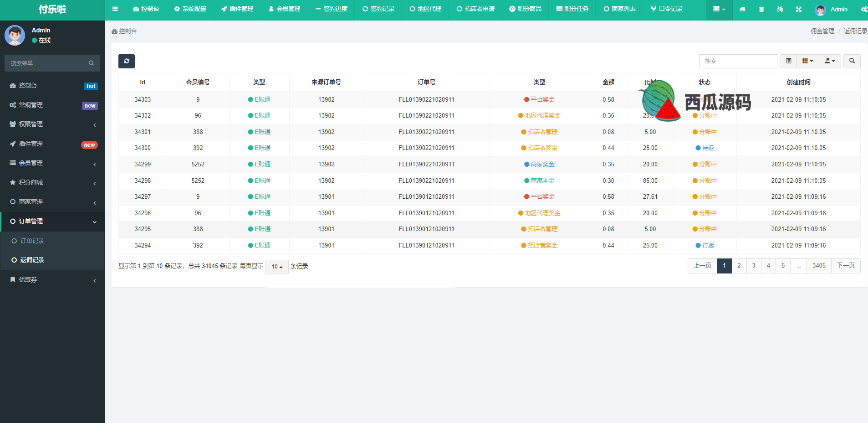This screenshot has width=868, height=423.
Task: Click 下一页 next page button
Action: [x=846, y=266]
